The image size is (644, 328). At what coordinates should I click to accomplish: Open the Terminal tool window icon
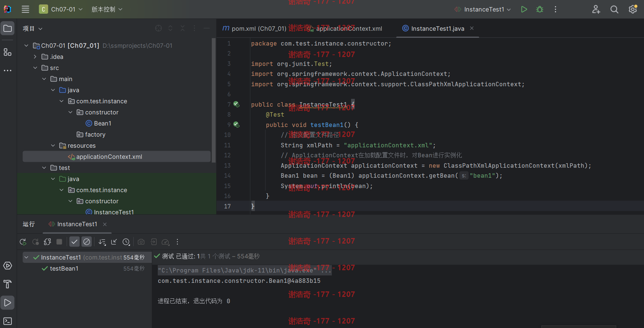point(8,321)
